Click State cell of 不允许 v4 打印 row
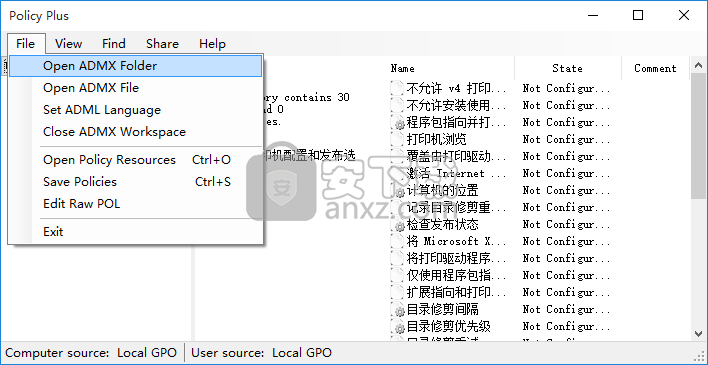 click(566, 88)
